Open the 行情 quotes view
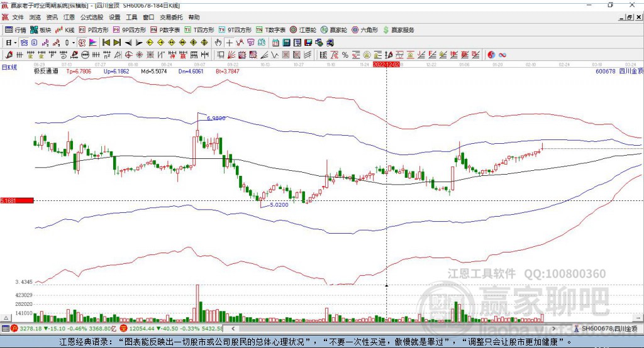The height and width of the screenshot is (348, 644). pyautogui.click(x=15, y=30)
